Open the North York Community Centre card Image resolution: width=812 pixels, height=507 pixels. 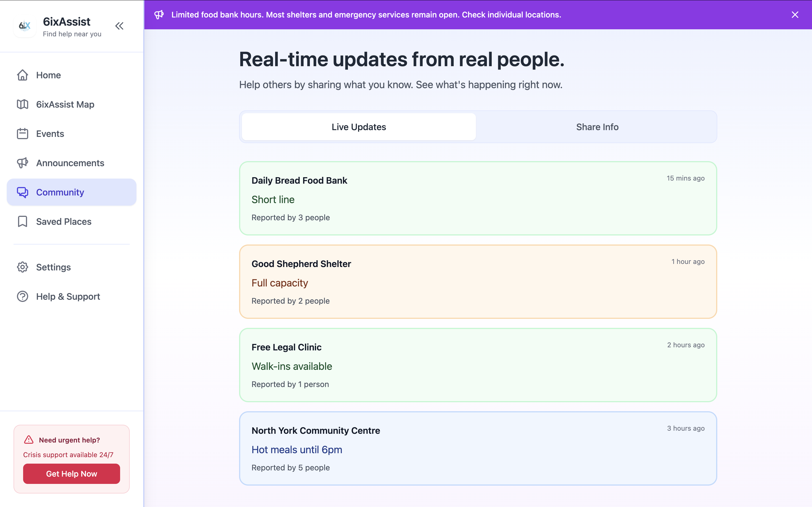tap(478, 448)
